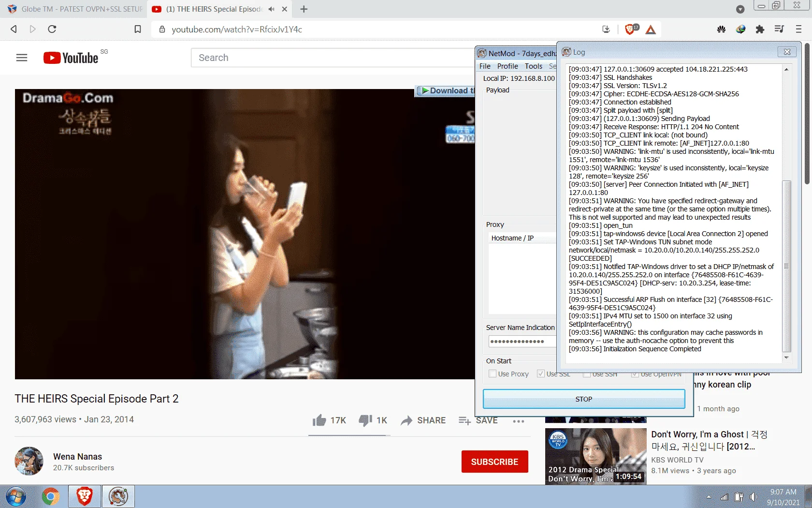Toggle the Use Proxy checkbox
The image size is (812, 508).
coord(493,374)
